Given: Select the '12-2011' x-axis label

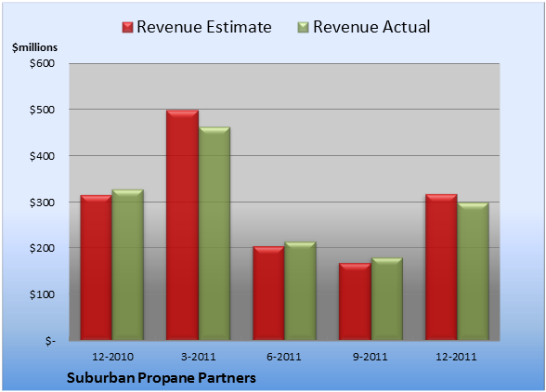Looking at the screenshot, I should (456, 357).
